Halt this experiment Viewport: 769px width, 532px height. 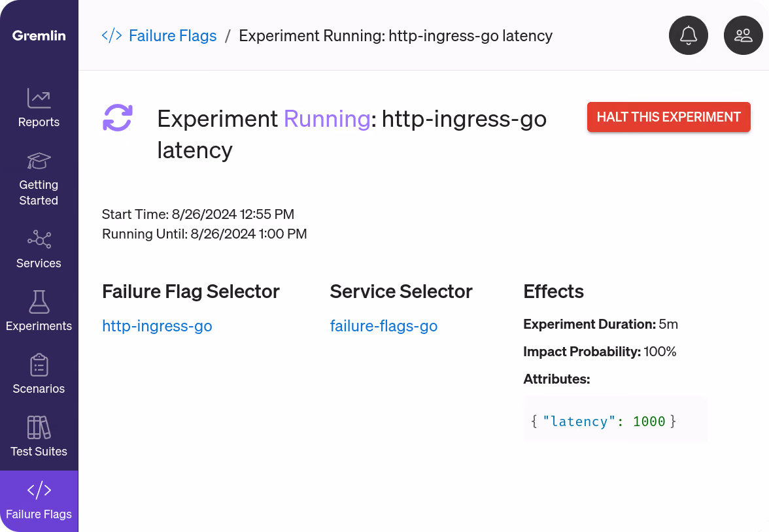point(668,117)
